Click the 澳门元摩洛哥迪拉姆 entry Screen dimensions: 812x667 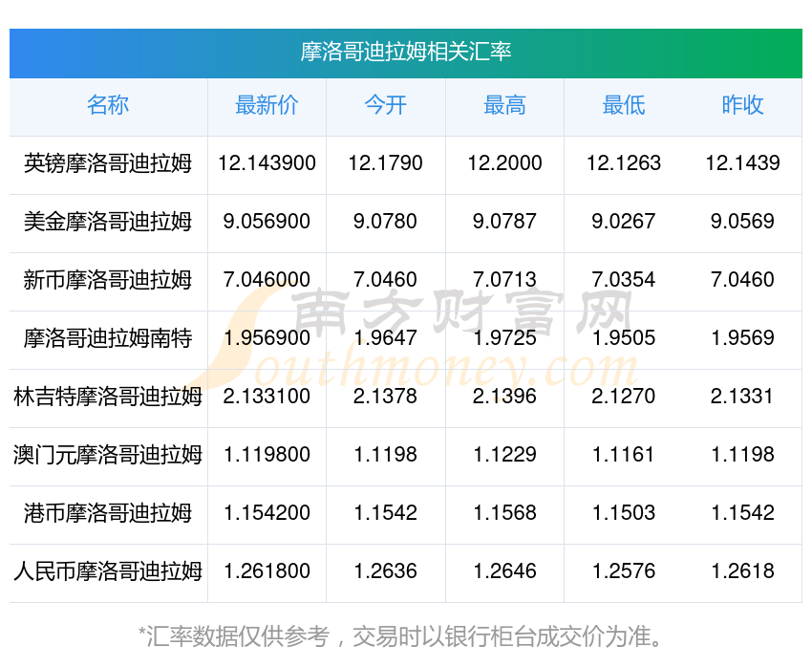coord(108,455)
